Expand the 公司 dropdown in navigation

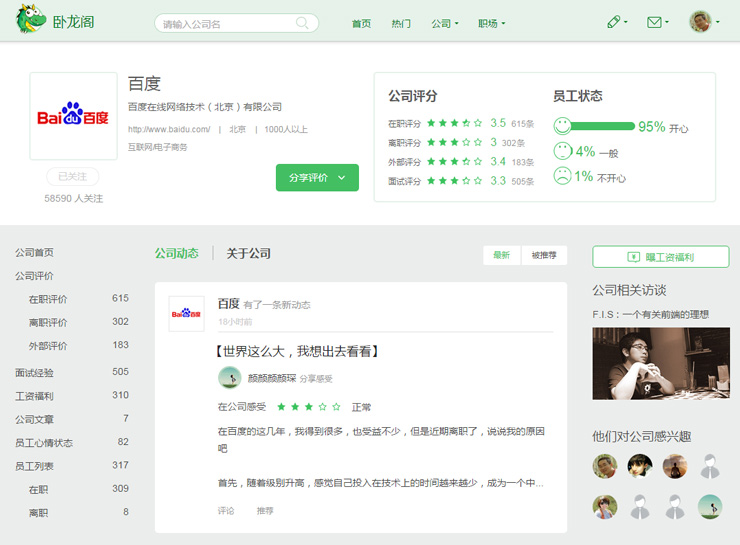[x=445, y=23]
